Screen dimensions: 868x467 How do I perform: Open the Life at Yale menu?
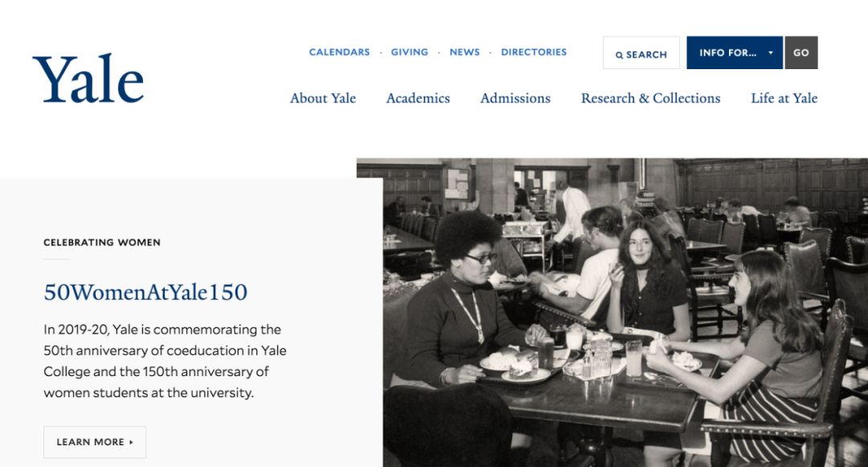tap(784, 98)
